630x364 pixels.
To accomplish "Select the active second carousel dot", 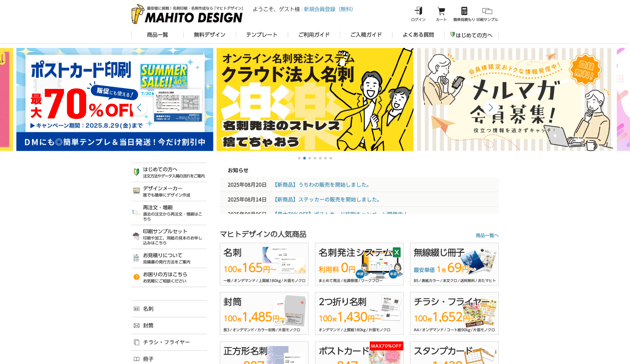I will click(x=304, y=158).
